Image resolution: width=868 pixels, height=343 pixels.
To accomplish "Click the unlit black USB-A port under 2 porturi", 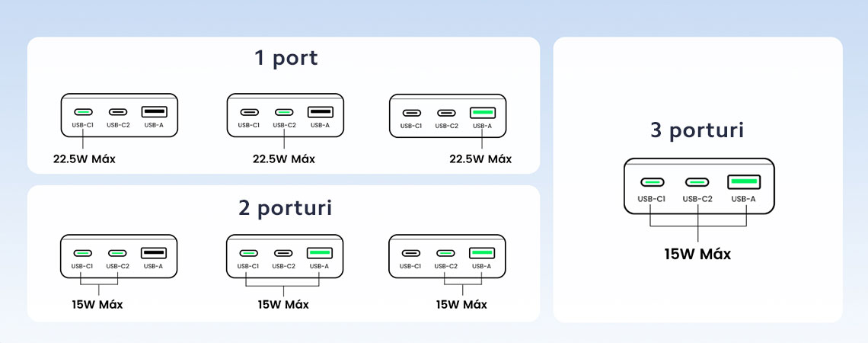I will tap(153, 253).
